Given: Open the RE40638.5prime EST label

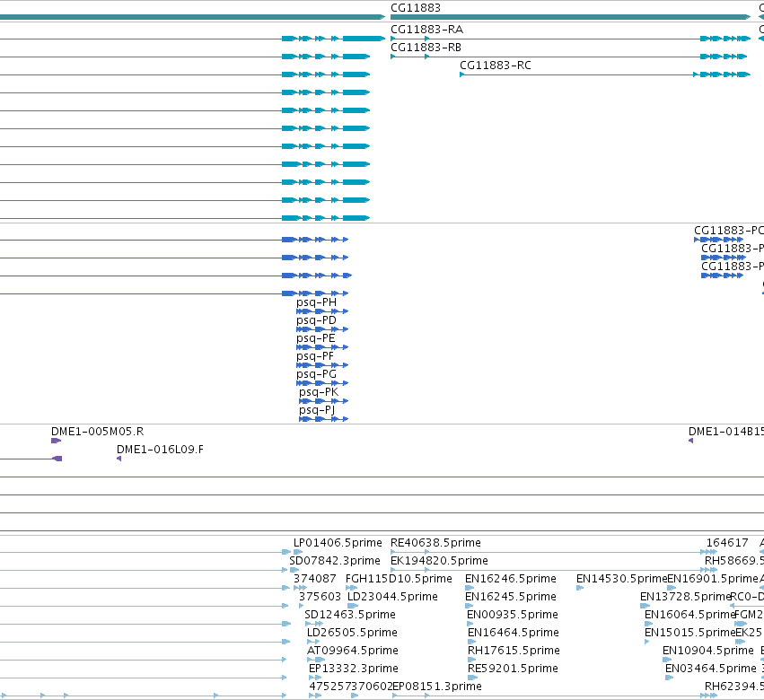Looking at the screenshot, I should [x=435, y=543].
